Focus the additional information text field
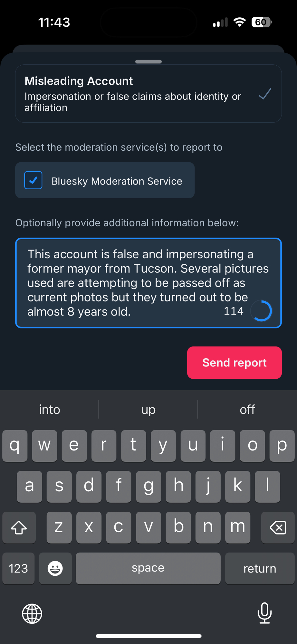Viewport: 297px width, 644px height. [x=139, y=282]
